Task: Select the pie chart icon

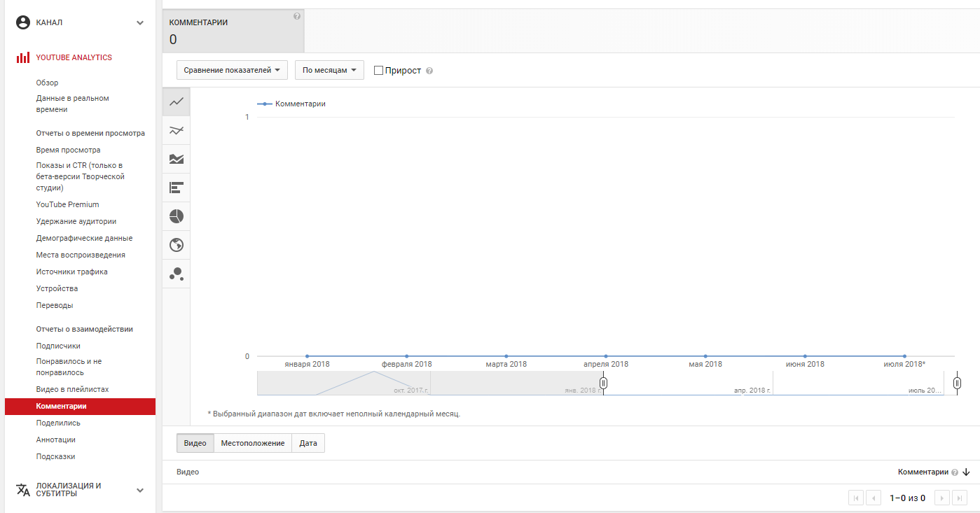Action: point(177,216)
